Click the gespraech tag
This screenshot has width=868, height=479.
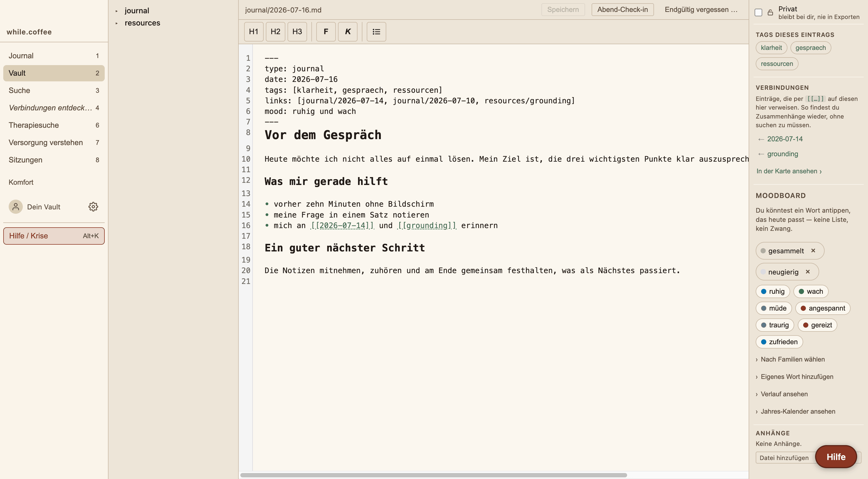[810, 48]
